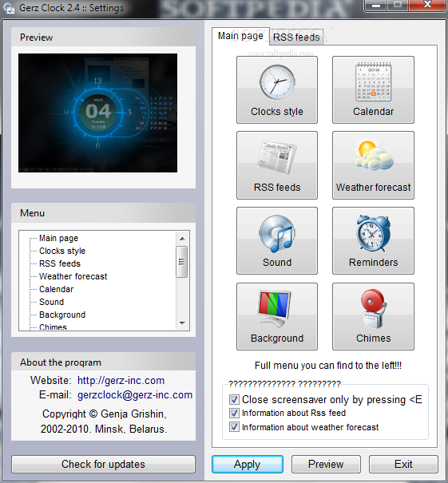Screen dimensions: 448x483
Task: Click the Menu list scroll up arrow
Action: pyautogui.click(x=182, y=239)
